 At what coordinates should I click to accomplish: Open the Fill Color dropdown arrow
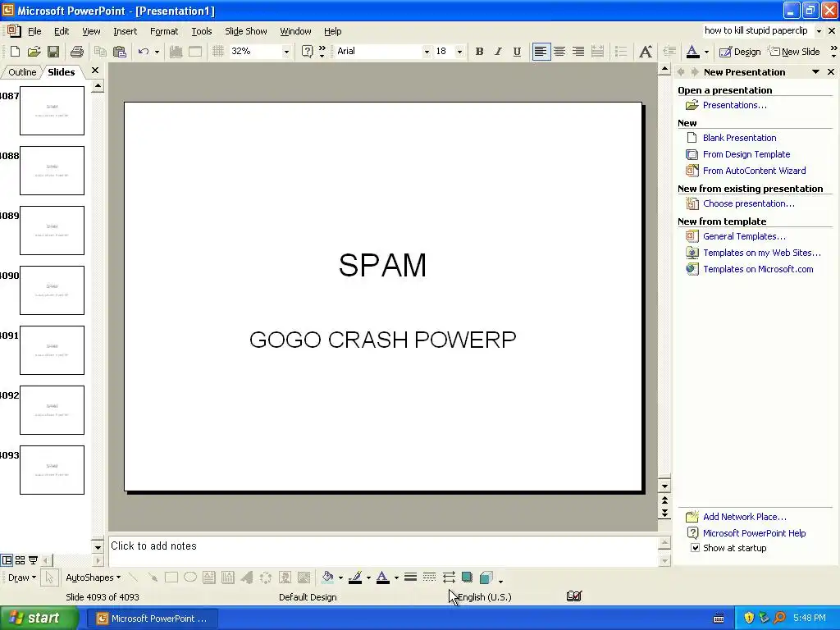(340, 578)
